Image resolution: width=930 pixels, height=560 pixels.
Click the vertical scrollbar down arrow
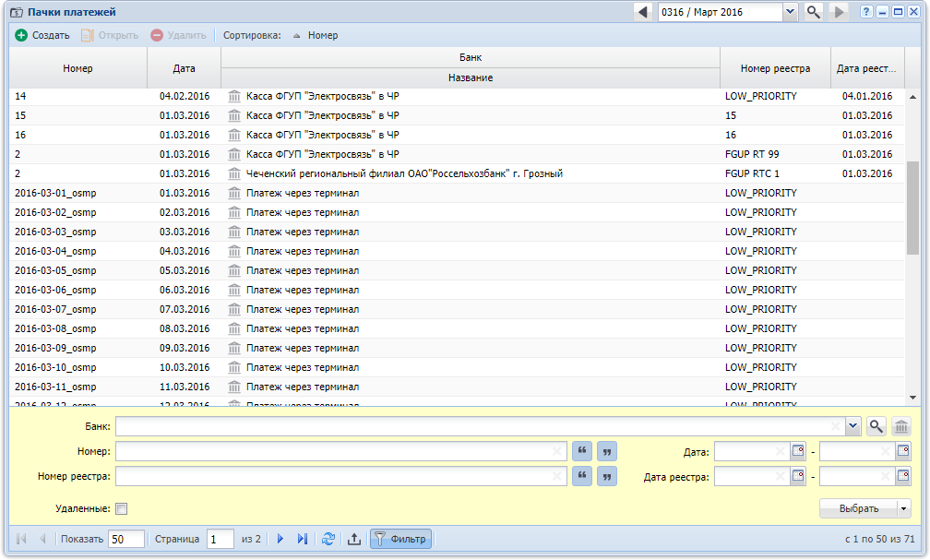click(913, 397)
